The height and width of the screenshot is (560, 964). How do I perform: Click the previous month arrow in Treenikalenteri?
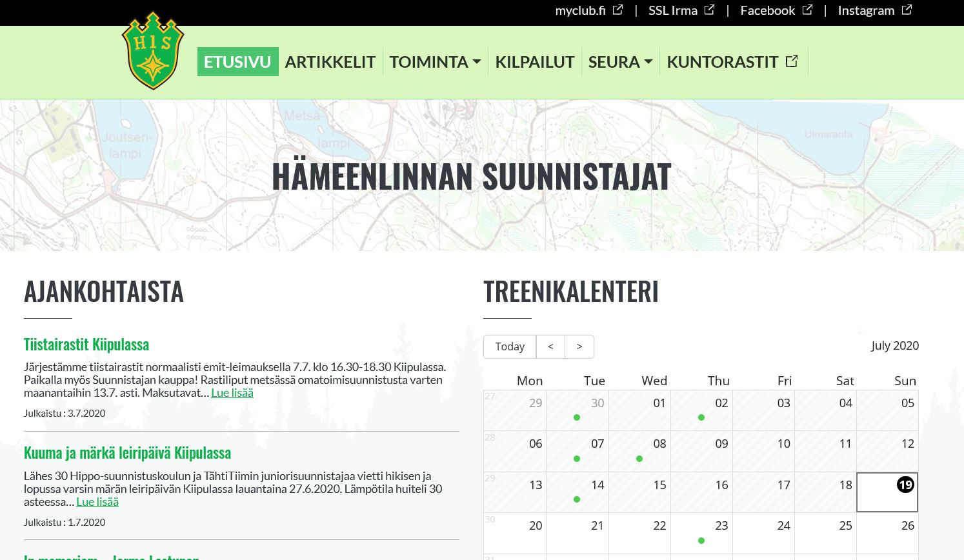click(x=550, y=346)
